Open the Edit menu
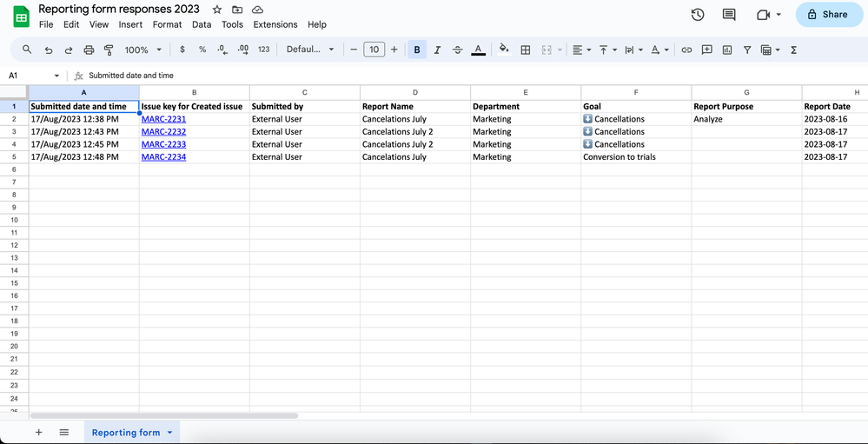The image size is (868, 444). point(71,24)
